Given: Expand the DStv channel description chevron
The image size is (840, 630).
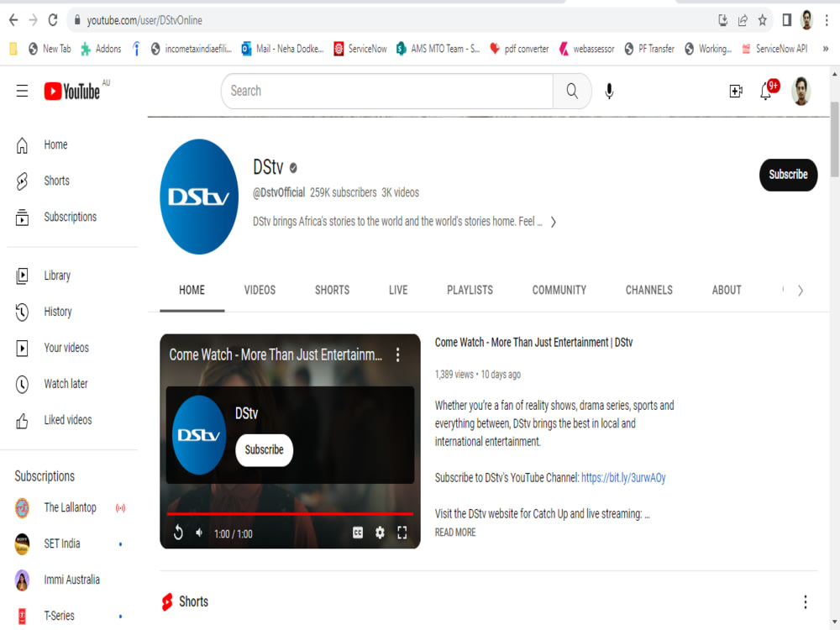Looking at the screenshot, I should pos(554,222).
